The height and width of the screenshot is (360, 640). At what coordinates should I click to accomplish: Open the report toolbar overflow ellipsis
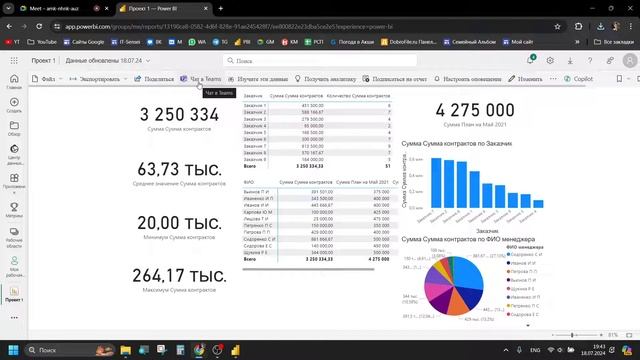pos(553,79)
